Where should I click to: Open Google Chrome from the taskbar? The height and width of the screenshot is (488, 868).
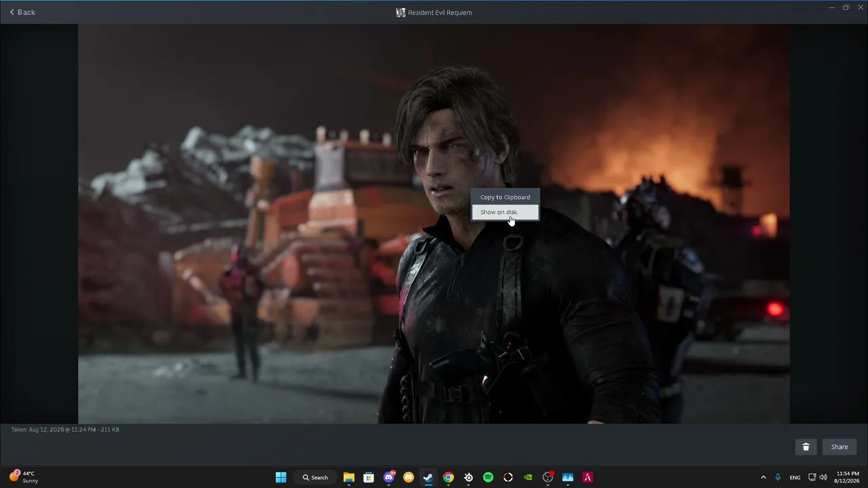click(448, 477)
